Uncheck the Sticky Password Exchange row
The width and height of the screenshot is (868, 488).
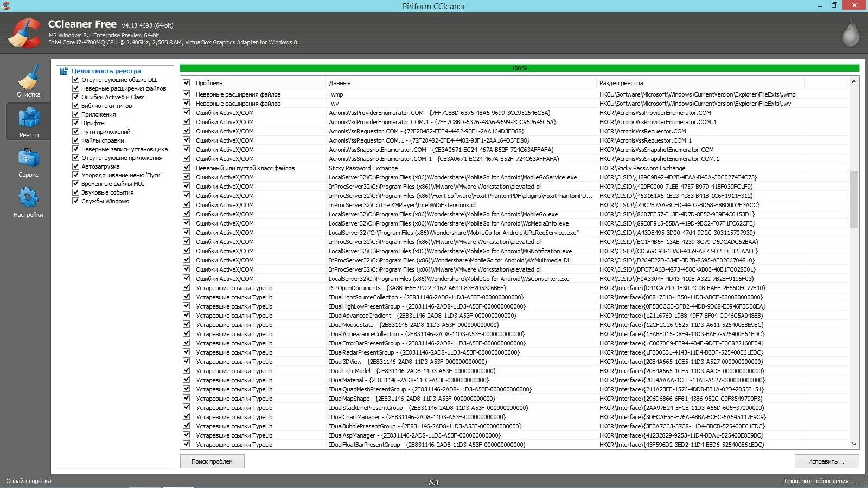[187, 168]
